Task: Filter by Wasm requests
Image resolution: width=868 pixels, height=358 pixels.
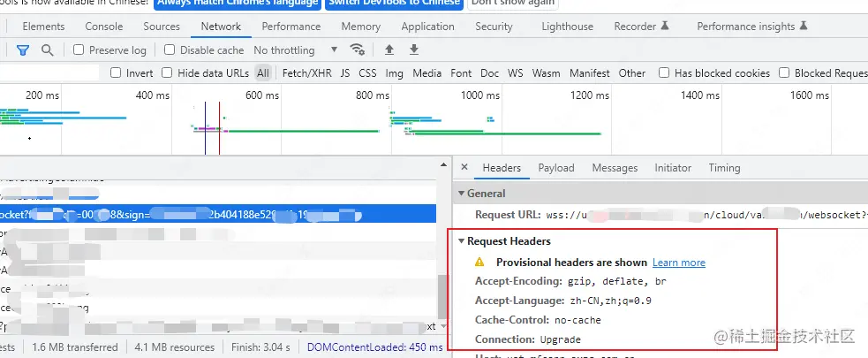Action: coord(546,72)
